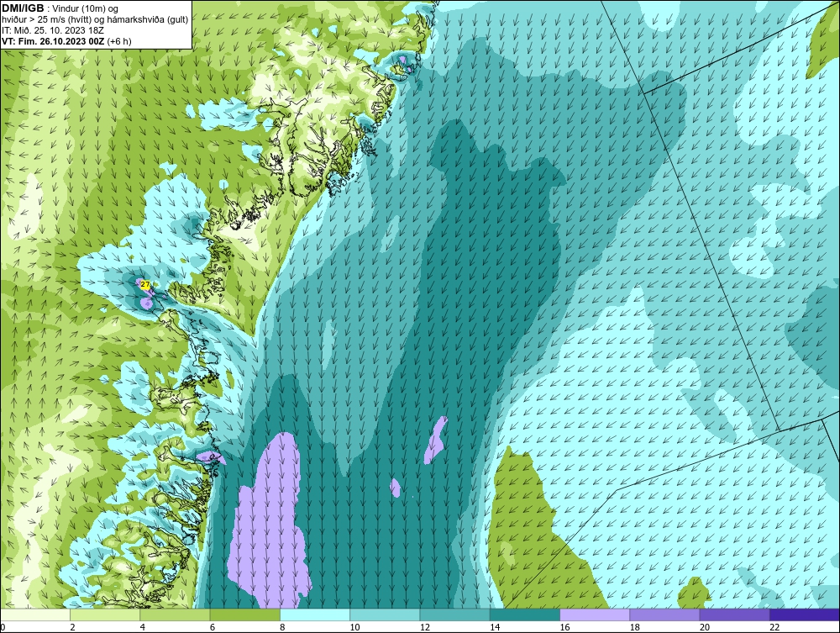This screenshot has height=633, width=840.
Task: Click the 14–16 m/s dark teal legend swatch
Action: (524, 615)
